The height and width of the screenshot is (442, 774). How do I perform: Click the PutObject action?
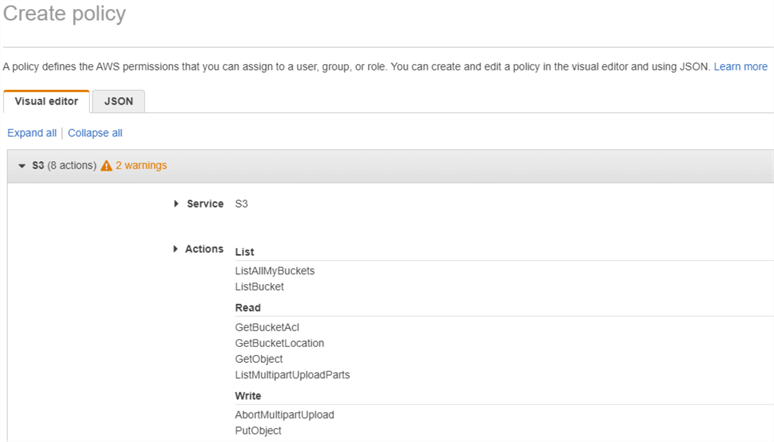258,431
